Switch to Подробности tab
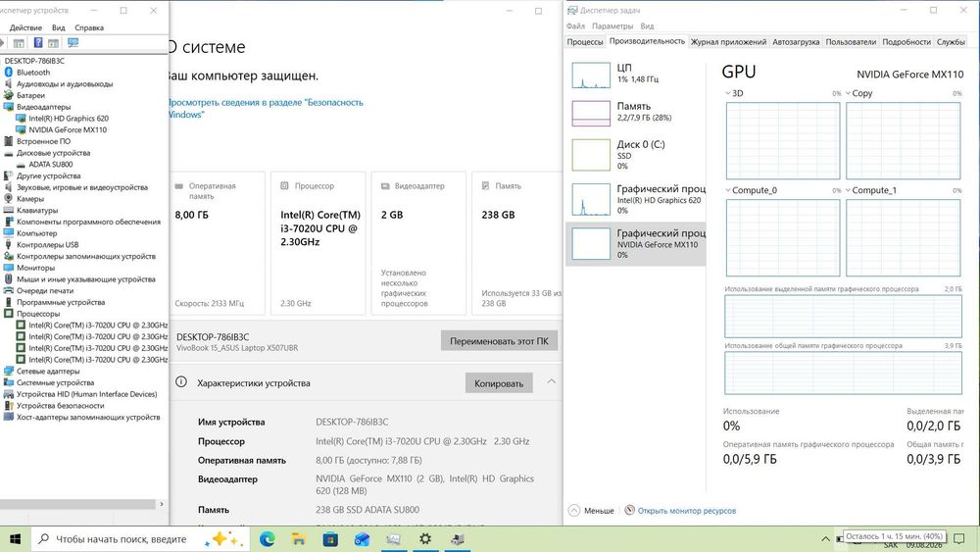980x552 pixels. click(x=906, y=42)
